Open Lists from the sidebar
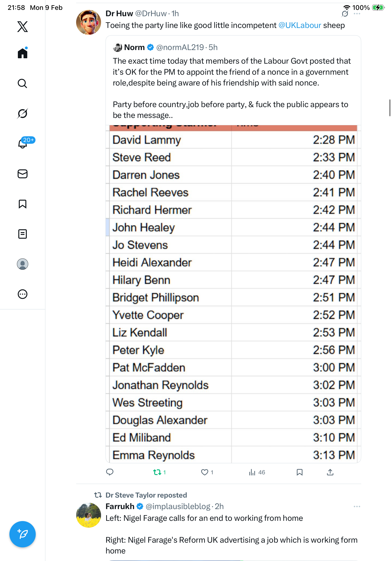The width and height of the screenshot is (392, 561). tap(23, 234)
